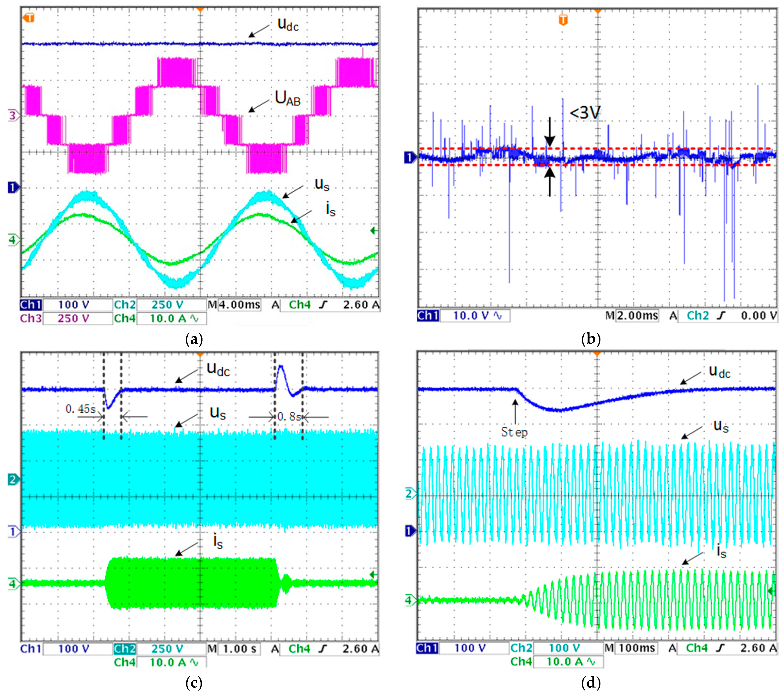The width and height of the screenshot is (784, 697).
Task: Click channel 2 marker in panel (d)
Action: pos(410,494)
